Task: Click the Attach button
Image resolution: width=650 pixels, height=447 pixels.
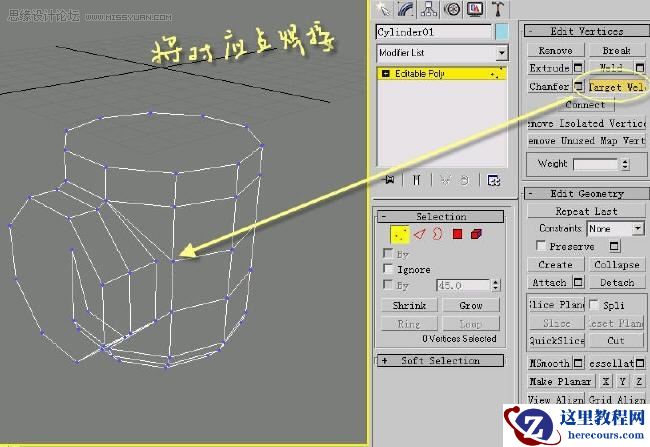Action: (x=550, y=283)
